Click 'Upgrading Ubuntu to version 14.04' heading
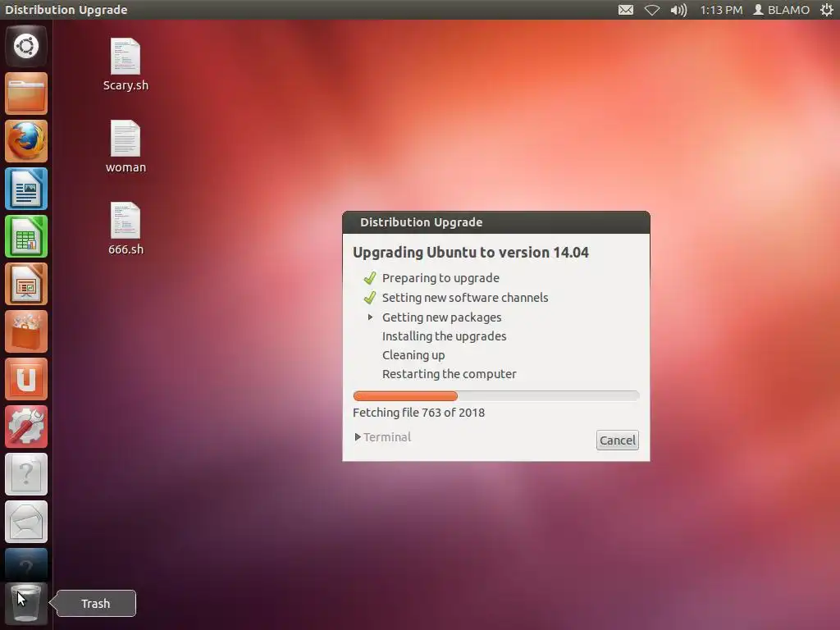 coord(471,253)
